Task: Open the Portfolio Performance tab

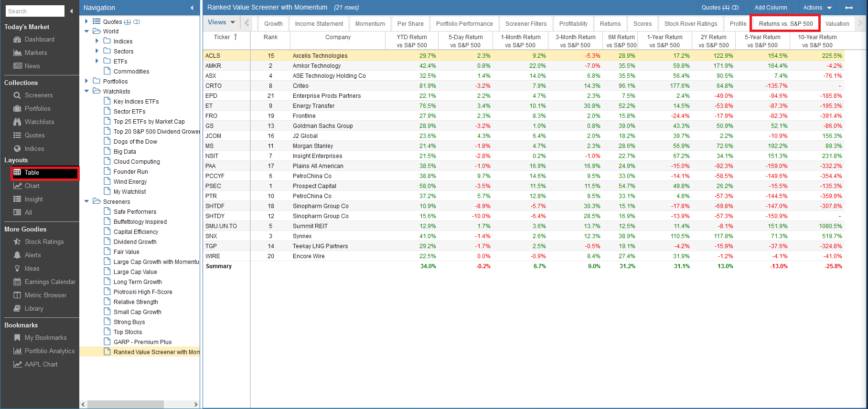Action: (x=464, y=24)
